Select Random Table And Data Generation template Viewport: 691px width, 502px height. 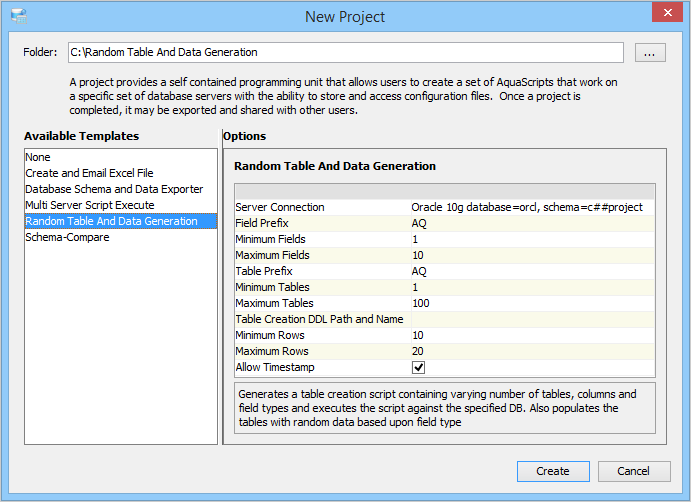111,221
